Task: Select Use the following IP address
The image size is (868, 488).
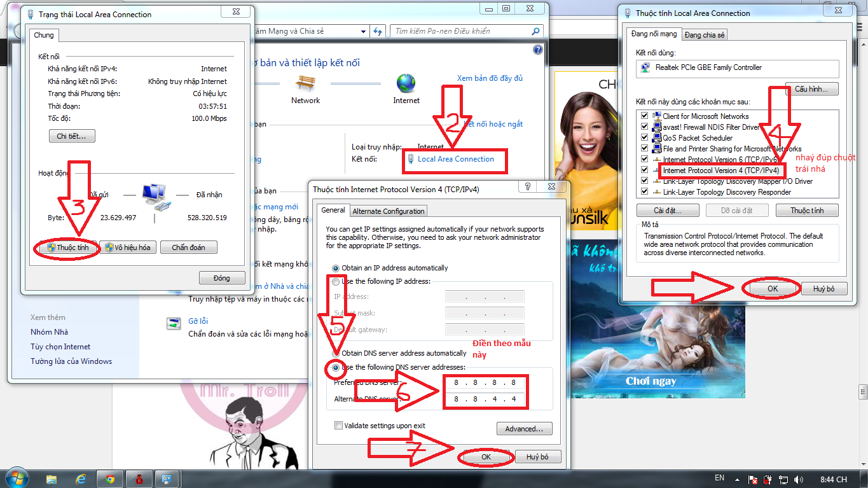Action: (x=336, y=281)
